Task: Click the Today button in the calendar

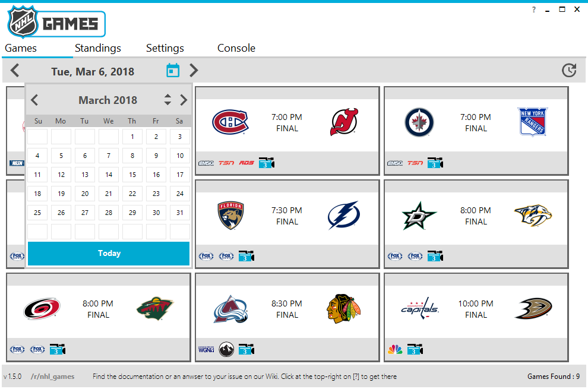Action: [x=109, y=253]
